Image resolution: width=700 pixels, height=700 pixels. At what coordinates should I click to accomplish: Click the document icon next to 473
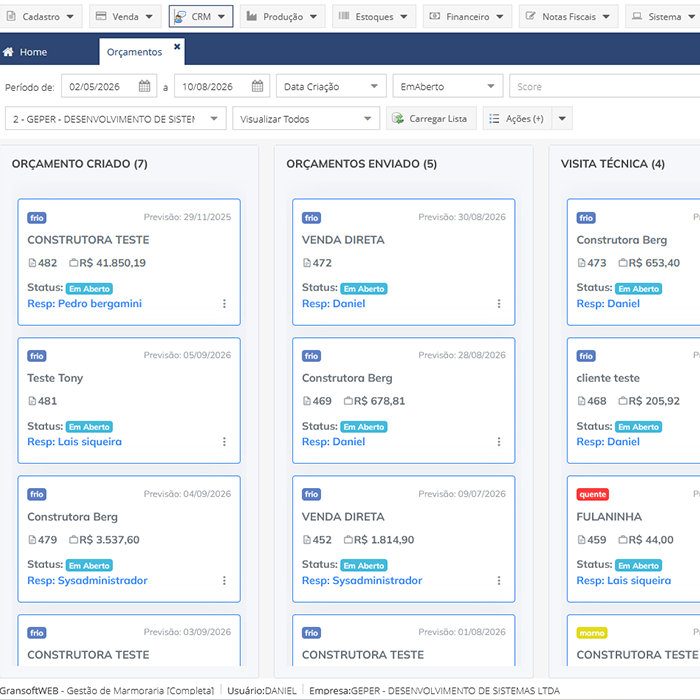581,263
